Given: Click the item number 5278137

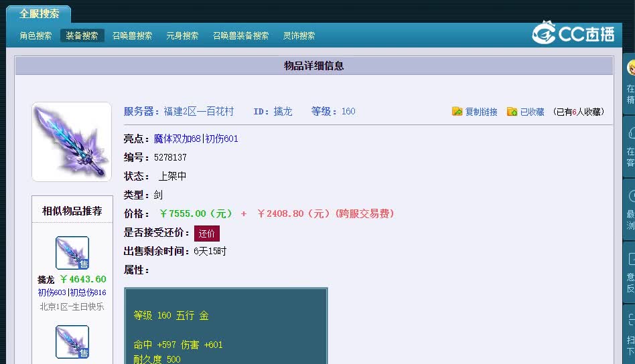Looking at the screenshot, I should click(170, 157).
